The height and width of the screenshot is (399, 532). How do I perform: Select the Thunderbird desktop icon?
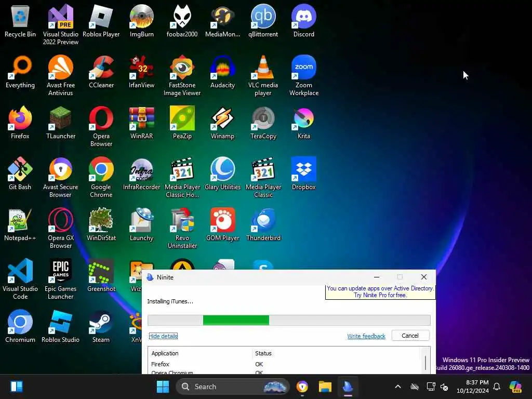[x=263, y=224]
